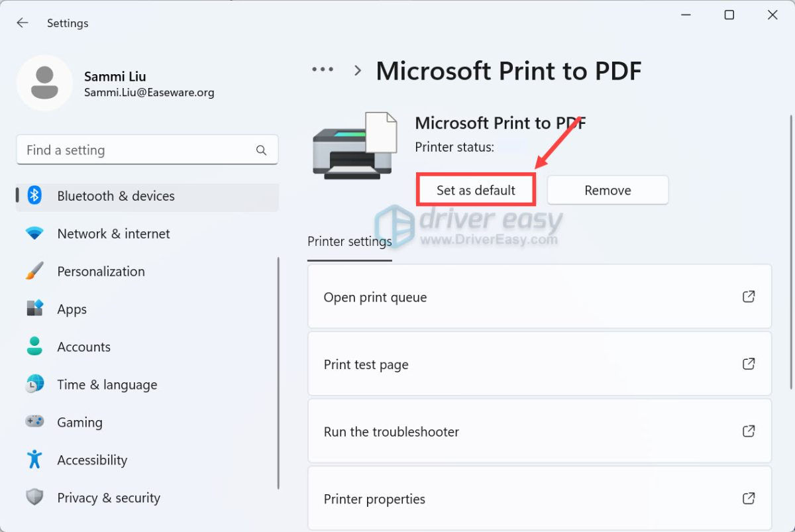This screenshot has height=532, width=795.
Task: Click the Remove printer button
Action: click(608, 190)
